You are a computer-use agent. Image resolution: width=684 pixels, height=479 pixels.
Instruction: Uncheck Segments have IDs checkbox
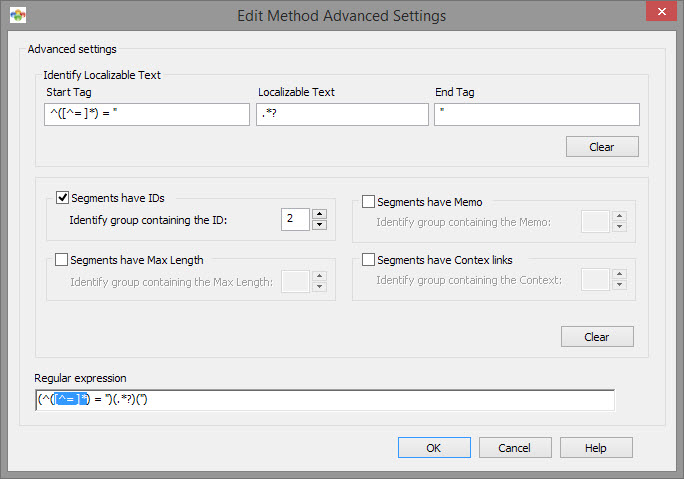(x=62, y=198)
